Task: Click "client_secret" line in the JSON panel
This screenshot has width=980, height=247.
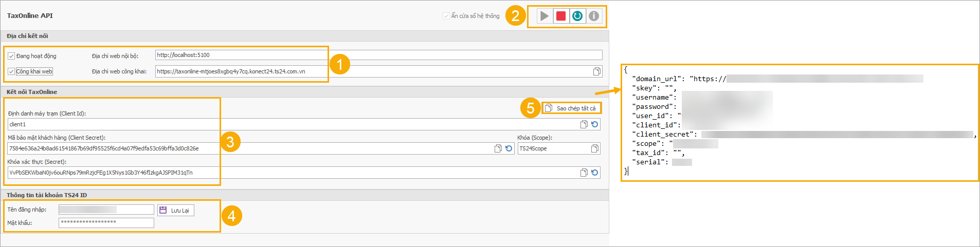Action: tap(804, 134)
